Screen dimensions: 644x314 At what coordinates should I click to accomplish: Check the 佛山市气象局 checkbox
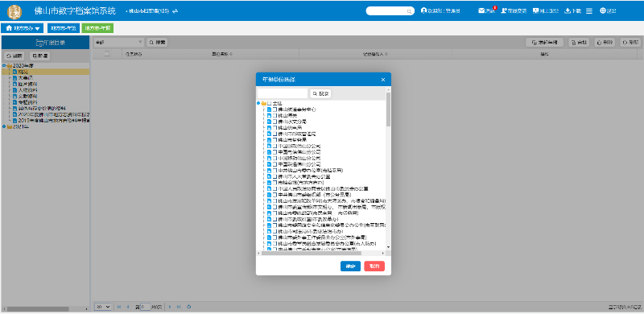pyautogui.click(x=275, y=140)
